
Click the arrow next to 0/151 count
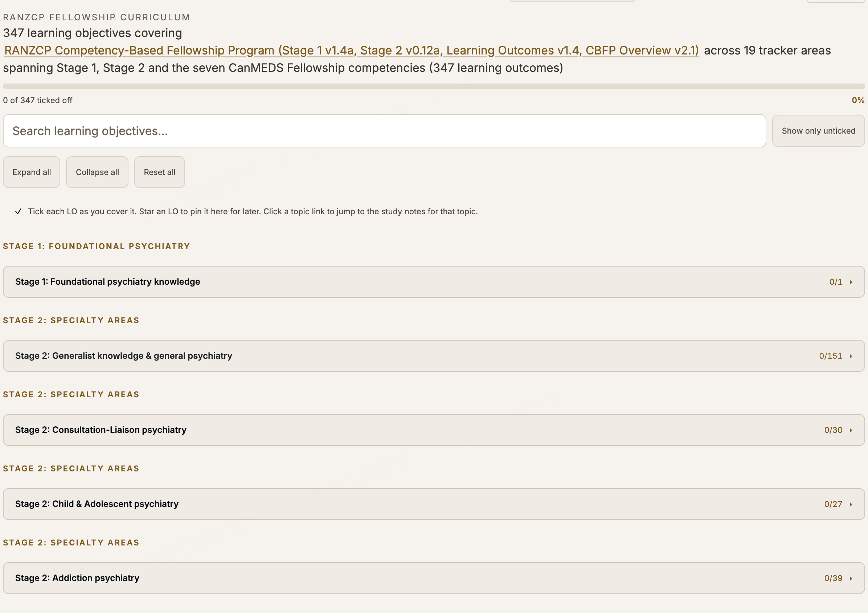tap(851, 357)
